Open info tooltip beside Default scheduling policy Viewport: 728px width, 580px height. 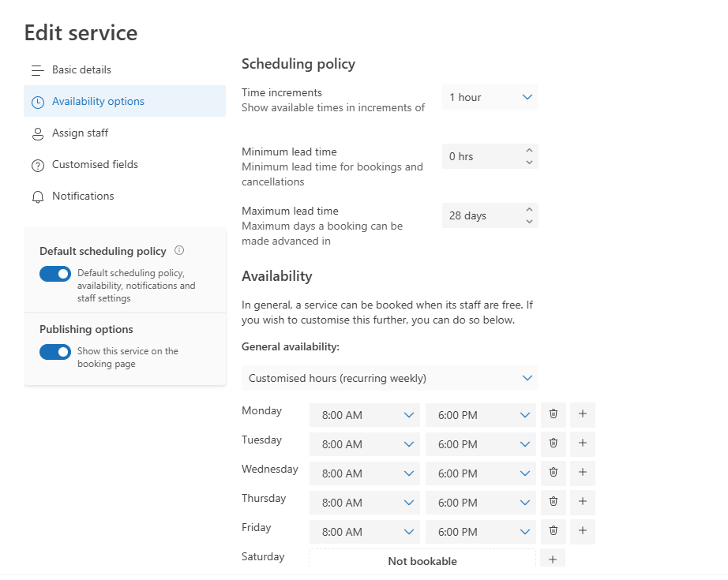179,251
